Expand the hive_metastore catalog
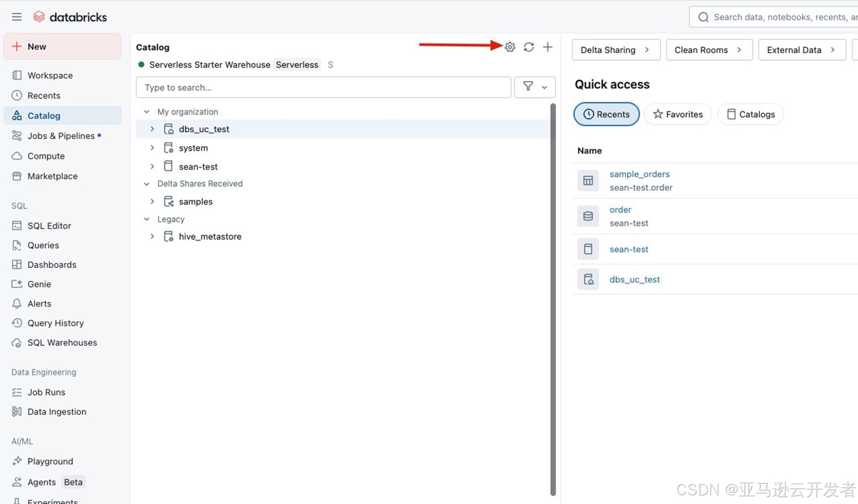Image resolution: width=858 pixels, height=504 pixels. click(152, 237)
